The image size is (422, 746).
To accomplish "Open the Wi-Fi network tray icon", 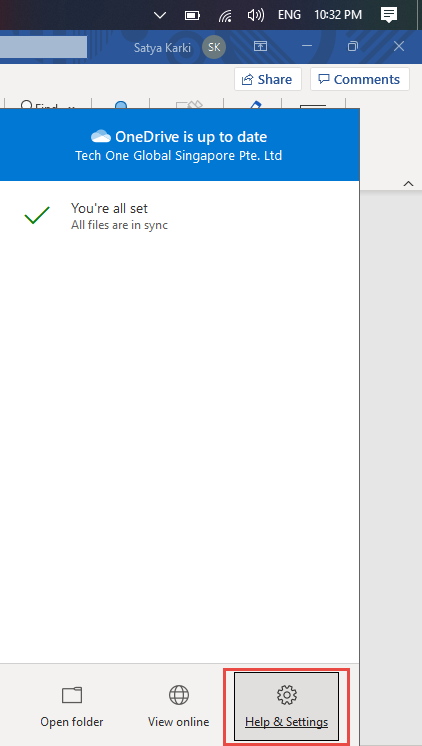I will (x=225, y=16).
